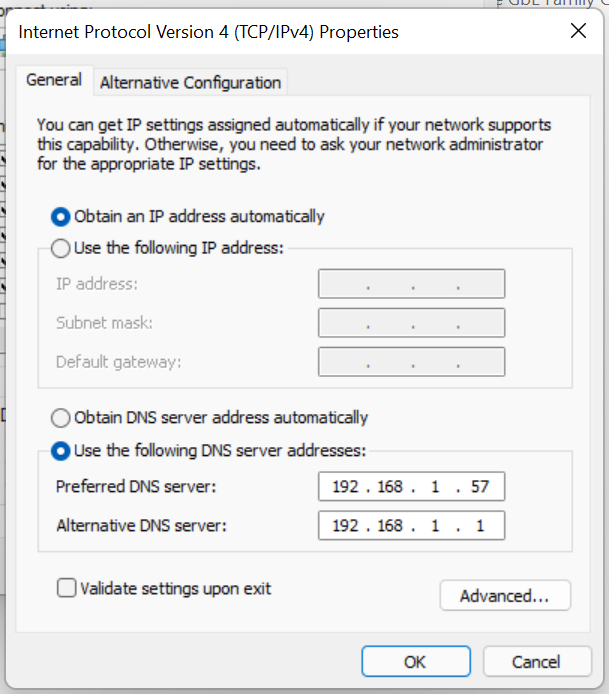Image resolution: width=609 pixels, height=694 pixels.
Task: Choose Use the following IP address
Action: 61,247
